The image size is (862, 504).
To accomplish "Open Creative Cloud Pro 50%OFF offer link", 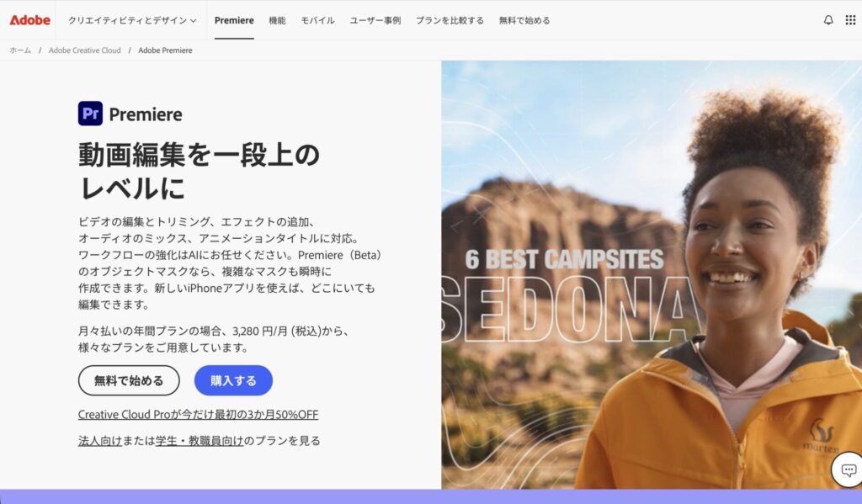I will pos(198,415).
